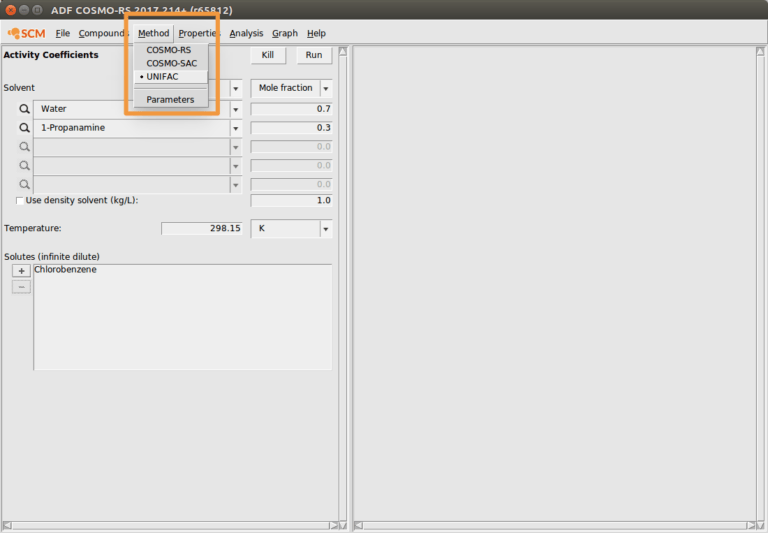Viewport: 768px width, 533px height.
Task: Click the Method menu
Action: pyautogui.click(x=153, y=33)
